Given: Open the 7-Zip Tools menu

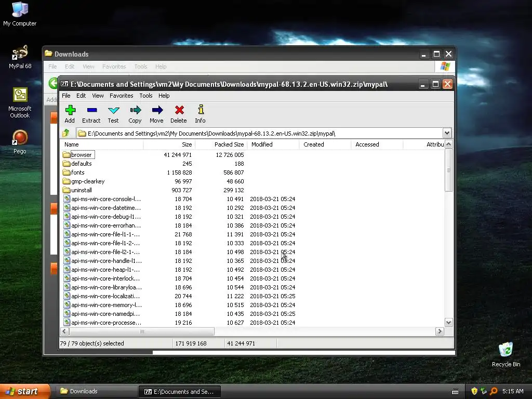Looking at the screenshot, I should (x=146, y=96).
